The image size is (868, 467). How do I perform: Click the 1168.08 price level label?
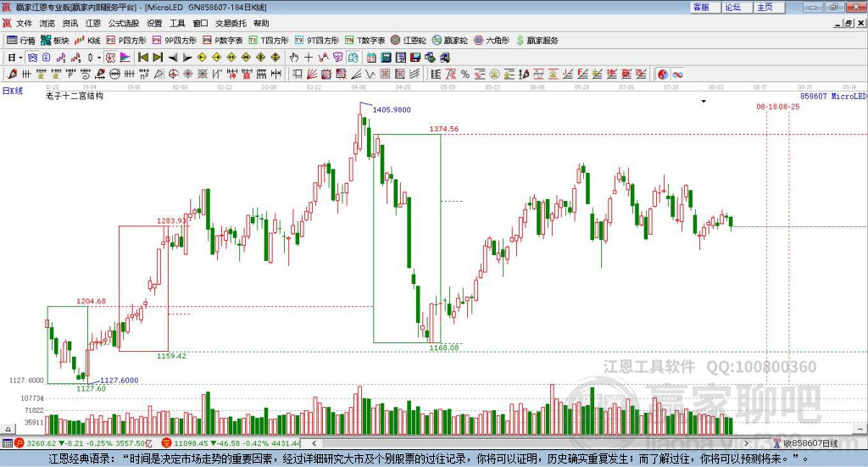[444, 347]
